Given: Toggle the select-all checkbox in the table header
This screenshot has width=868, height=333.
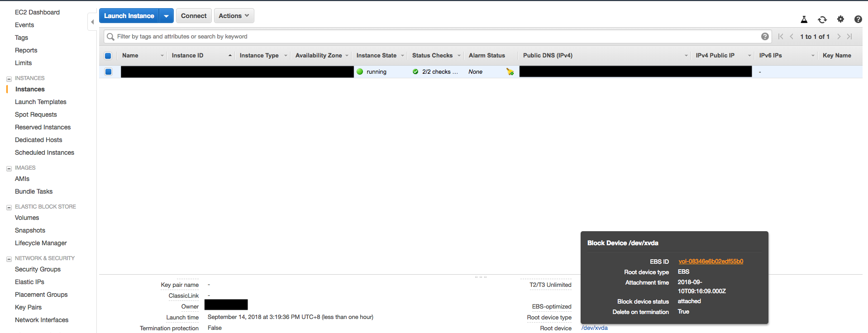Looking at the screenshot, I should tap(108, 56).
